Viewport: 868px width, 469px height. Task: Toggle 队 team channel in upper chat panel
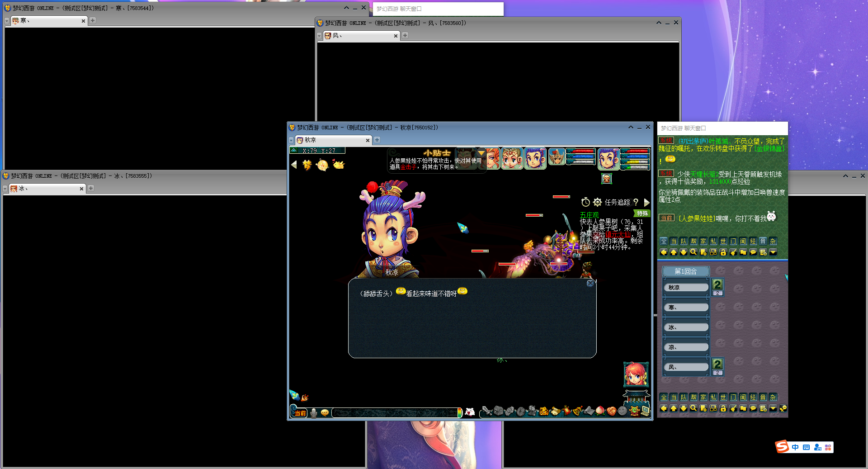click(x=684, y=241)
